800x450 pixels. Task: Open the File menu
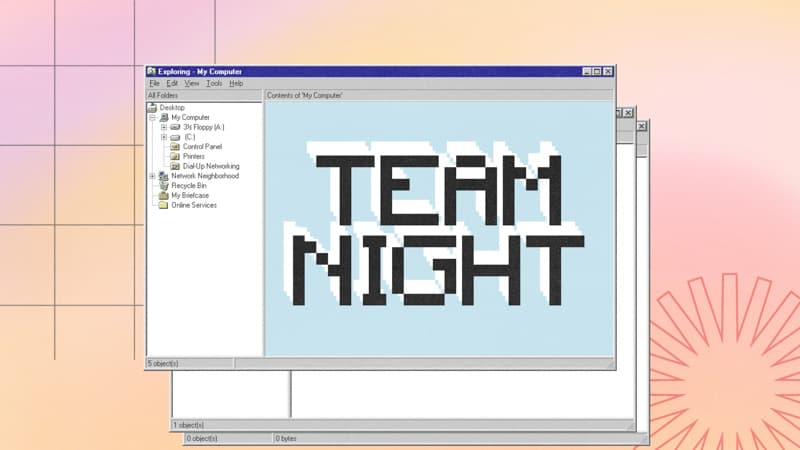click(x=154, y=83)
